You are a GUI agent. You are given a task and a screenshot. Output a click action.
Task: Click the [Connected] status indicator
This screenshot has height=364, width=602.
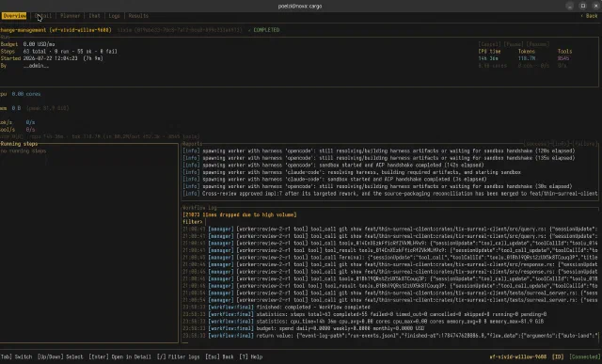[584, 356]
